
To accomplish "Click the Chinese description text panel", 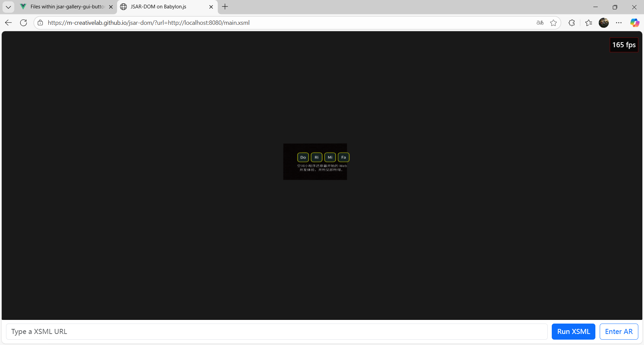I will coord(322,168).
